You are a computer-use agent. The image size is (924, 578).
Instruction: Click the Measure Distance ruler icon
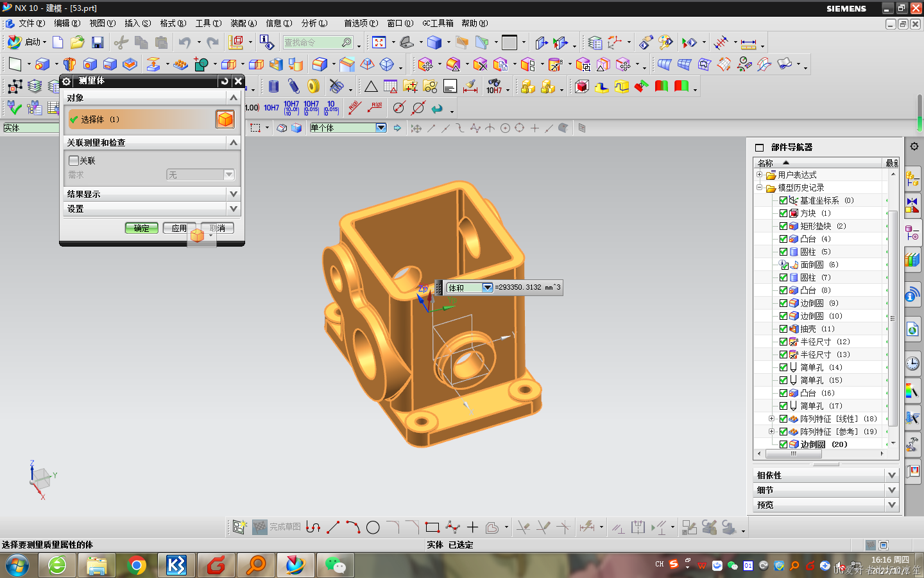748,43
